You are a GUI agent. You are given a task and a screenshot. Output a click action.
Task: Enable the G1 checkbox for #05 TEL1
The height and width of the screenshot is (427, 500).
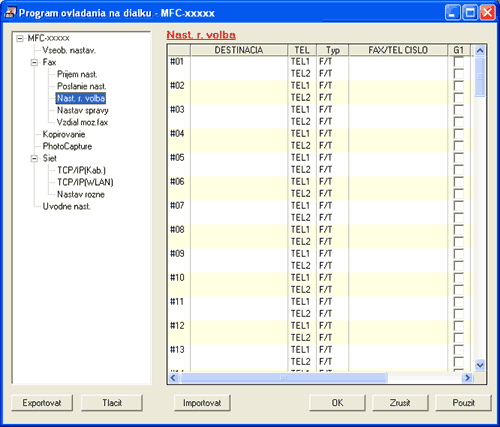point(459,158)
